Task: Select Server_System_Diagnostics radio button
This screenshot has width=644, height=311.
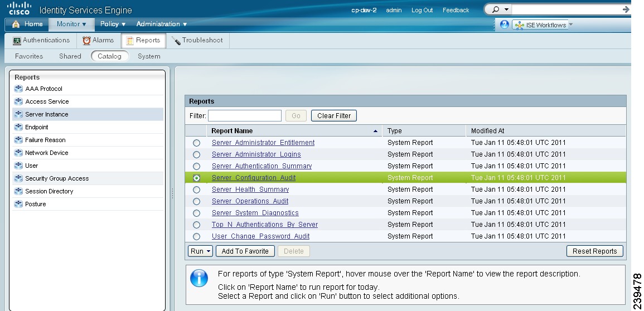Action: click(197, 213)
